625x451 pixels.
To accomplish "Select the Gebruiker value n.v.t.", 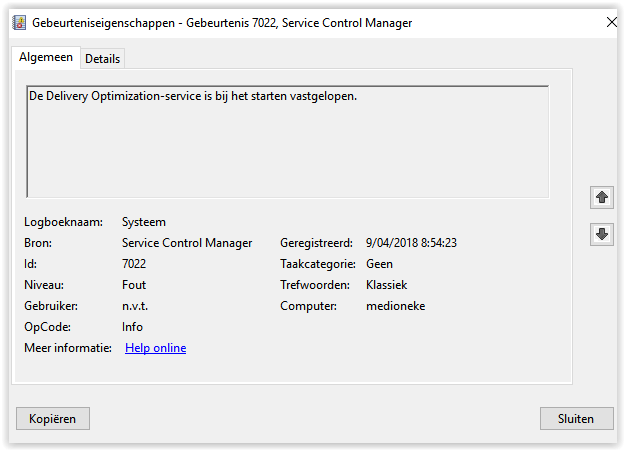I will pyautogui.click(x=137, y=306).
